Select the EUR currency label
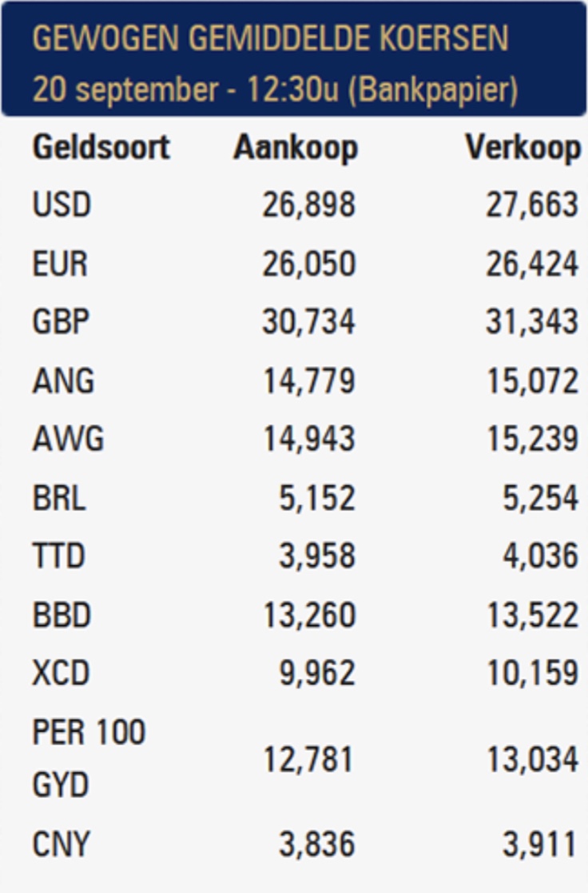588x893 pixels. [60, 265]
